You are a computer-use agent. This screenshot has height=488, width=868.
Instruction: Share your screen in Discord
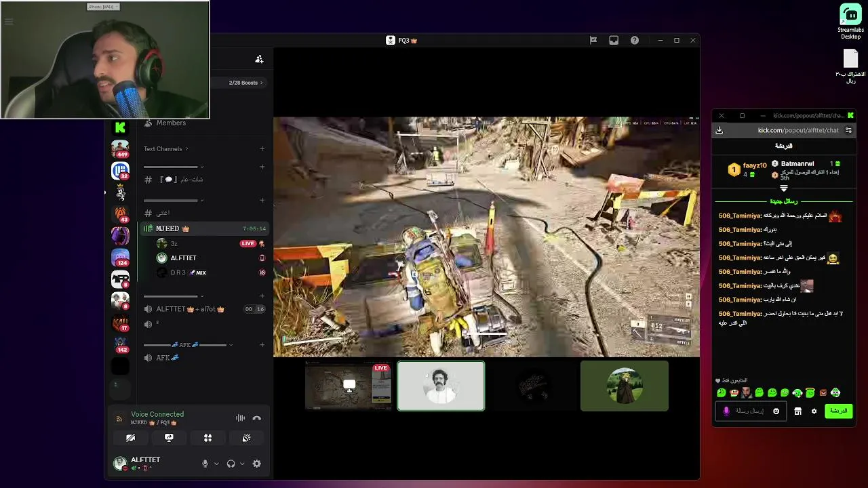pos(169,438)
